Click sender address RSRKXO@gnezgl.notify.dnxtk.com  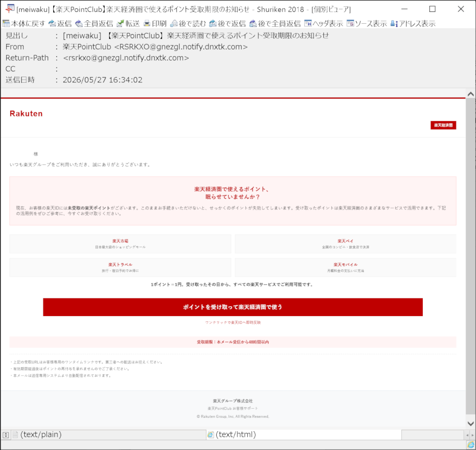pyautogui.click(x=181, y=47)
